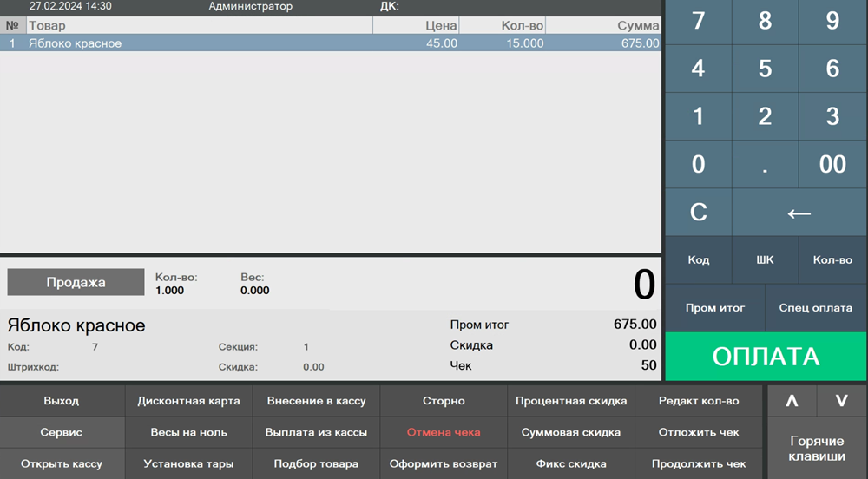Select the Кол-во keypad mode button

(832, 260)
